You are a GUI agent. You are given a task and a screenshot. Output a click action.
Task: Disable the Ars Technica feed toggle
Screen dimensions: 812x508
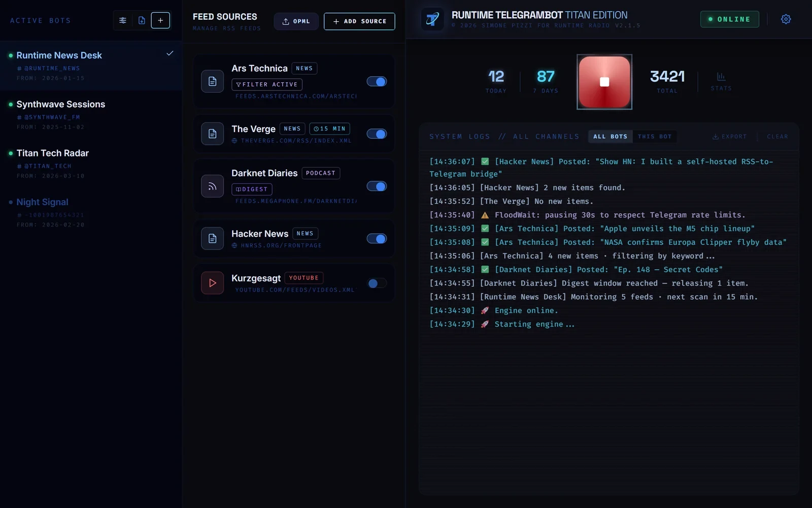(x=377, y=81)
